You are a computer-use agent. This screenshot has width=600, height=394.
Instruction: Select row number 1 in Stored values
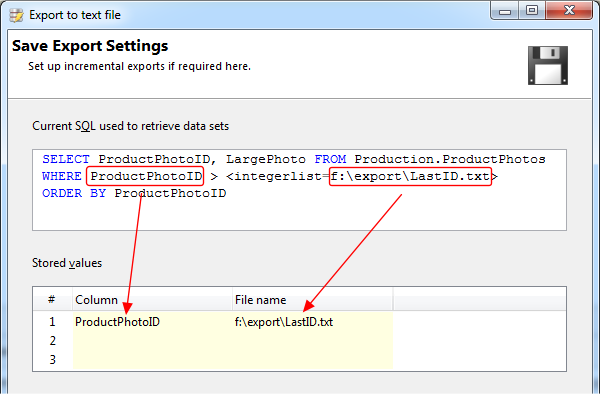(x=52, y=322)
